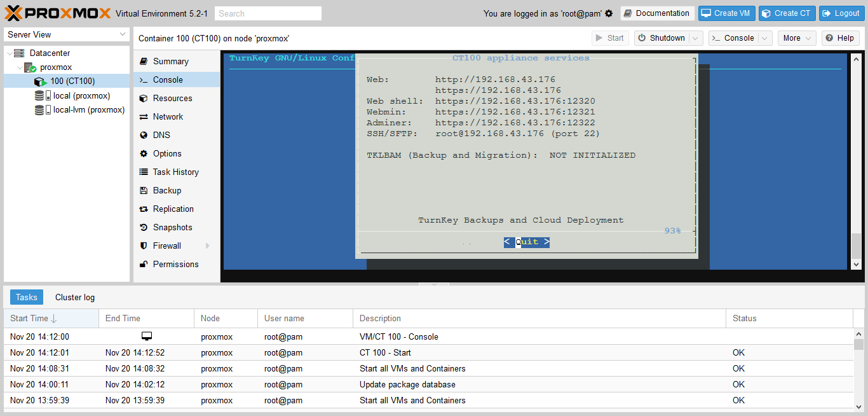Open the Console side menu item
This screenshot has height=416, width=868.
(177, 80)
